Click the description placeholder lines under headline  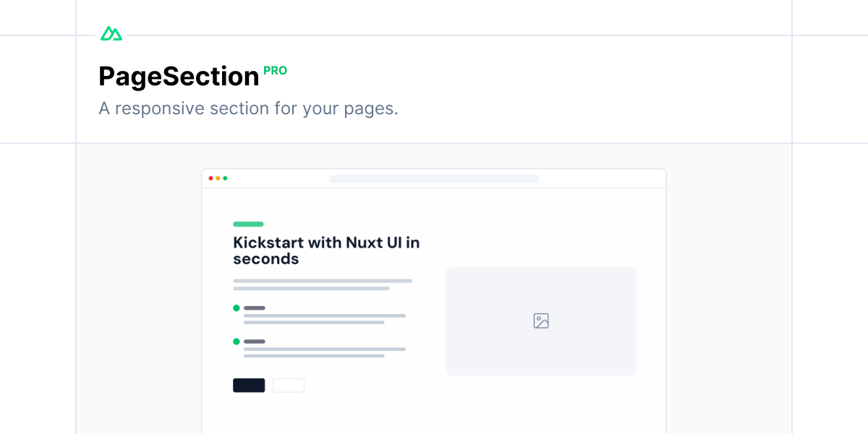323,284
